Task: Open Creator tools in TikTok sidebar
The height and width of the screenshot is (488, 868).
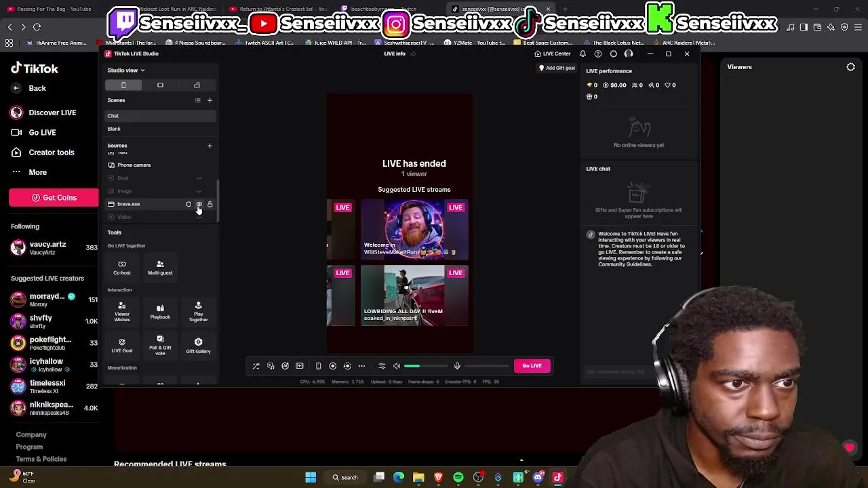Action: [43, 152]
